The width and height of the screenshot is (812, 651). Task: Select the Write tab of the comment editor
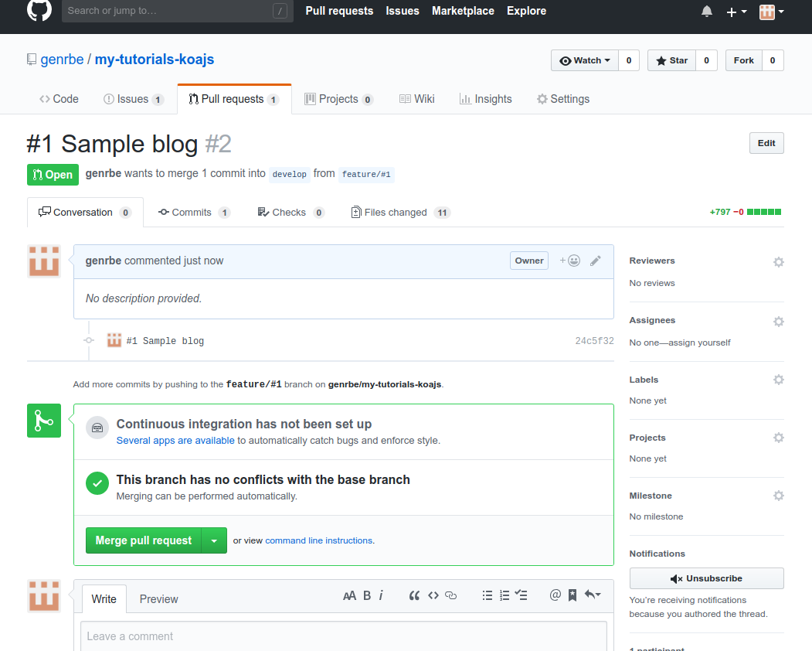click(104, 599)
